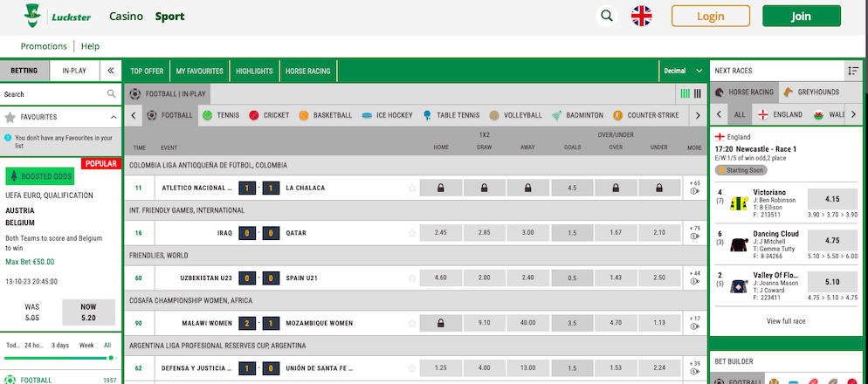Click View full race link
868x384 pixels.
pyautogui.click(x=786, y=321)
